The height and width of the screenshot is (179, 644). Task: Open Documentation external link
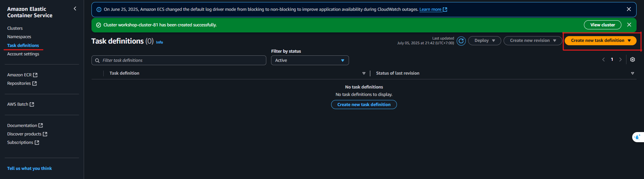[25, 126]
